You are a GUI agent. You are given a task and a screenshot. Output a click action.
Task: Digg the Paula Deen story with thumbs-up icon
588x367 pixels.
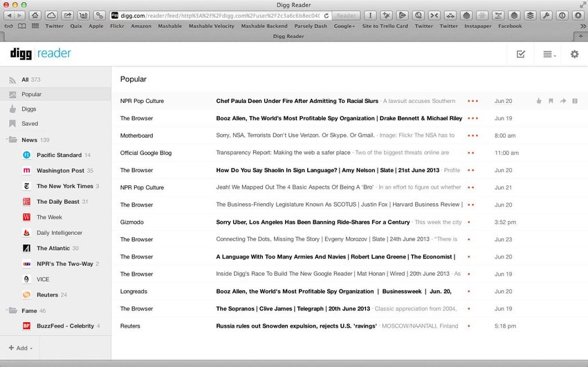pos(539,101)
